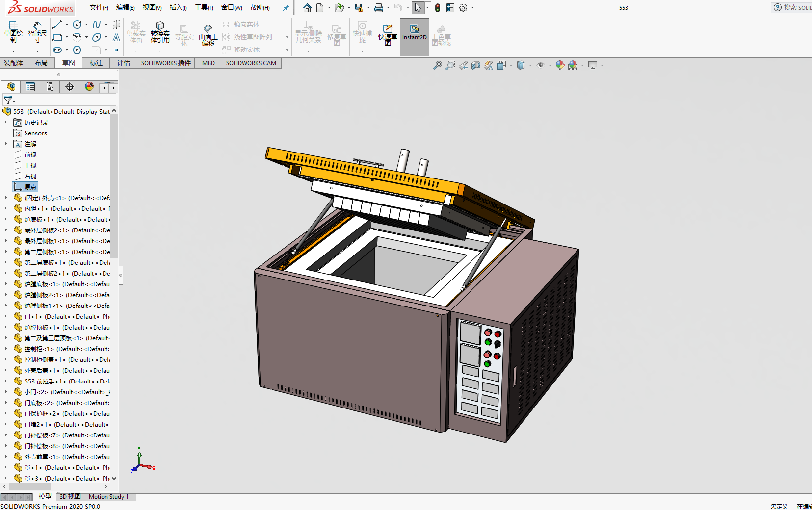The width and height of the screenshot is (812, 510).
Task: Select the Spline sketch tool
Action: coord(97,24)
